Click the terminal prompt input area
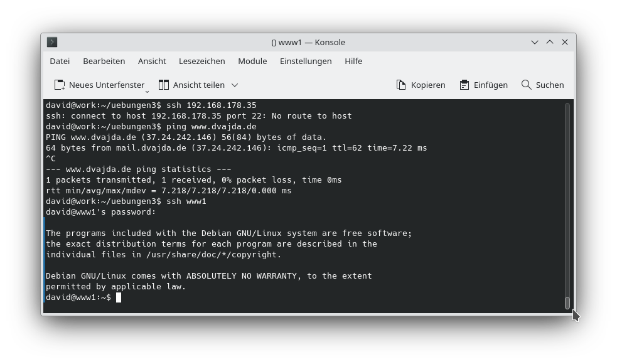 pos(119,297)
